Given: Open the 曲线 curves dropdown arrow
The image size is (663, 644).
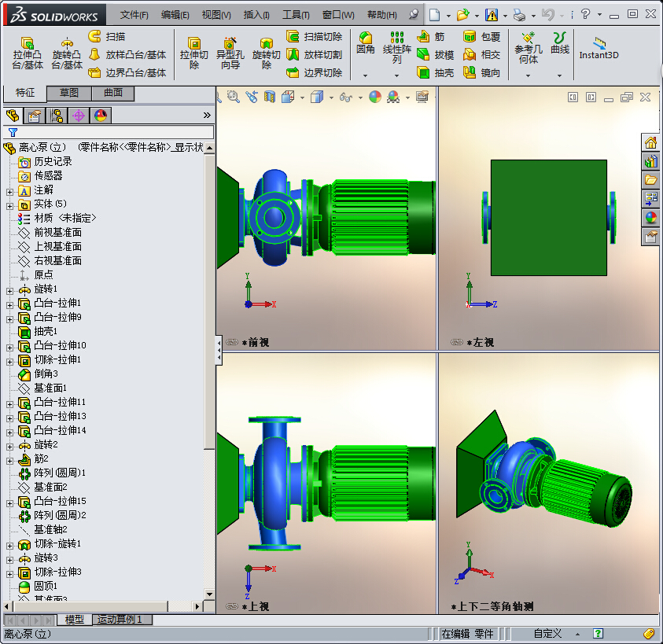Looking at the screenshot, I should click(x=559, y=75).
